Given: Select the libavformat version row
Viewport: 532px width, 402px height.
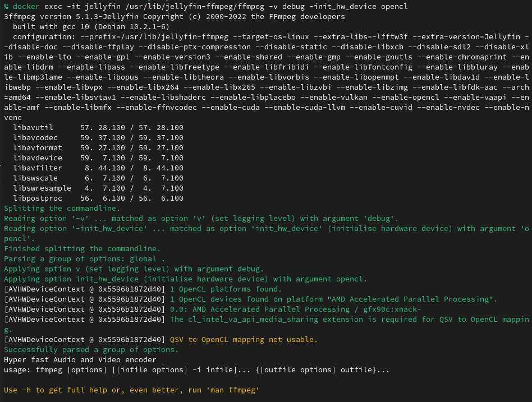Looking at the screenshot, I should [x=98, y=148].
